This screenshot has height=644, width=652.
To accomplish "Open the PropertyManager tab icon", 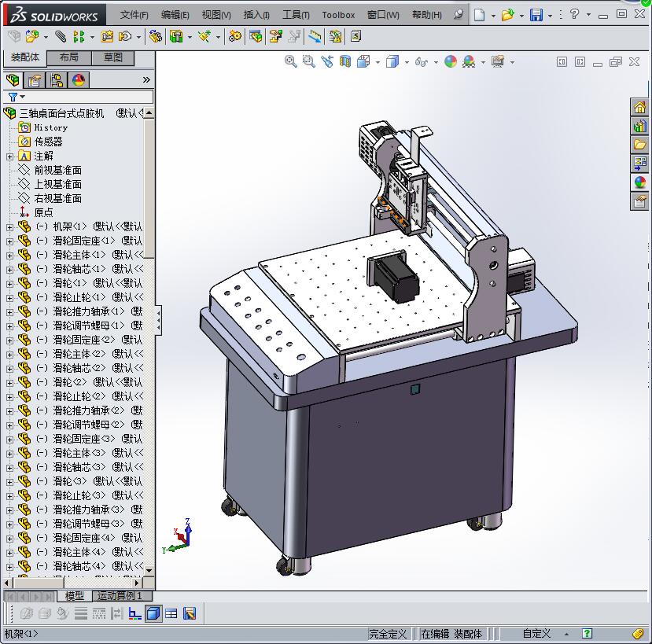I will click(x=35, y=80).
